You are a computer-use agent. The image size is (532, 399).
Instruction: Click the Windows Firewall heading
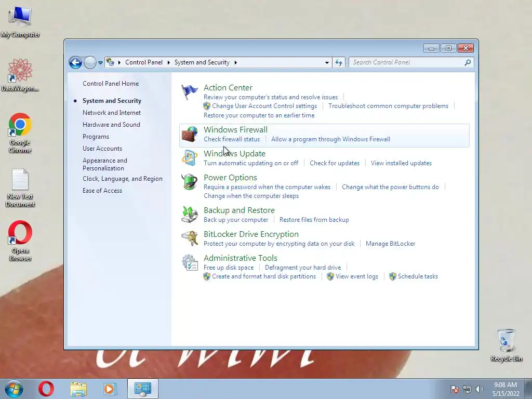pos(235,129)
